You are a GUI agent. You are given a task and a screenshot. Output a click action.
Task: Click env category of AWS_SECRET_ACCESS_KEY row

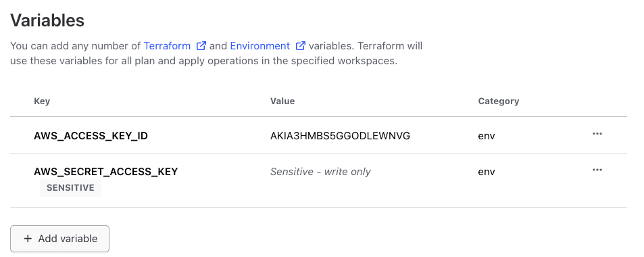(x=487, y=172)
